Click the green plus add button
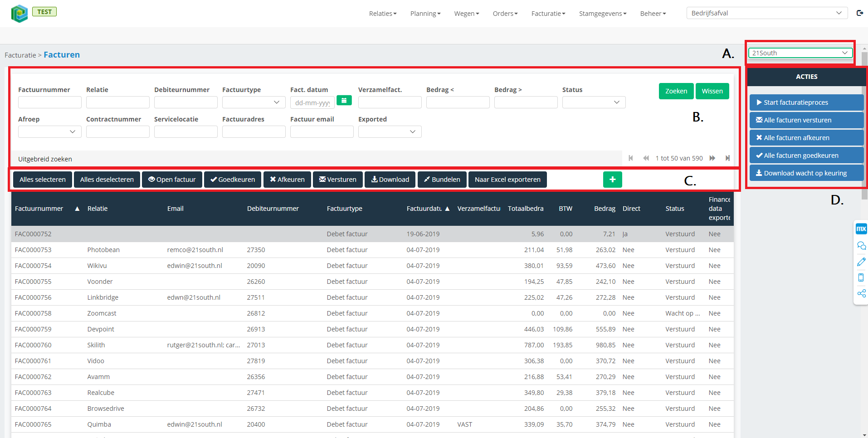 pos(612,180)
